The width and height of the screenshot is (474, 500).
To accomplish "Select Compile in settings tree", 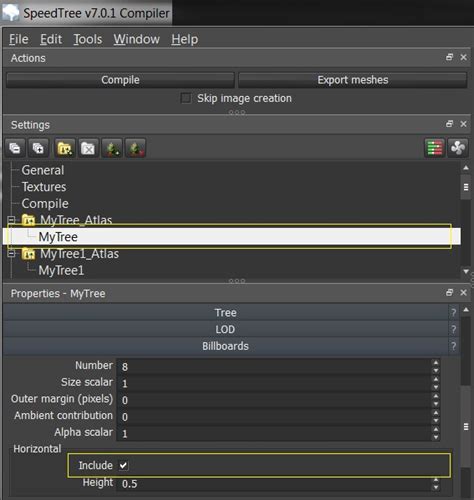I will coord(45,204).
